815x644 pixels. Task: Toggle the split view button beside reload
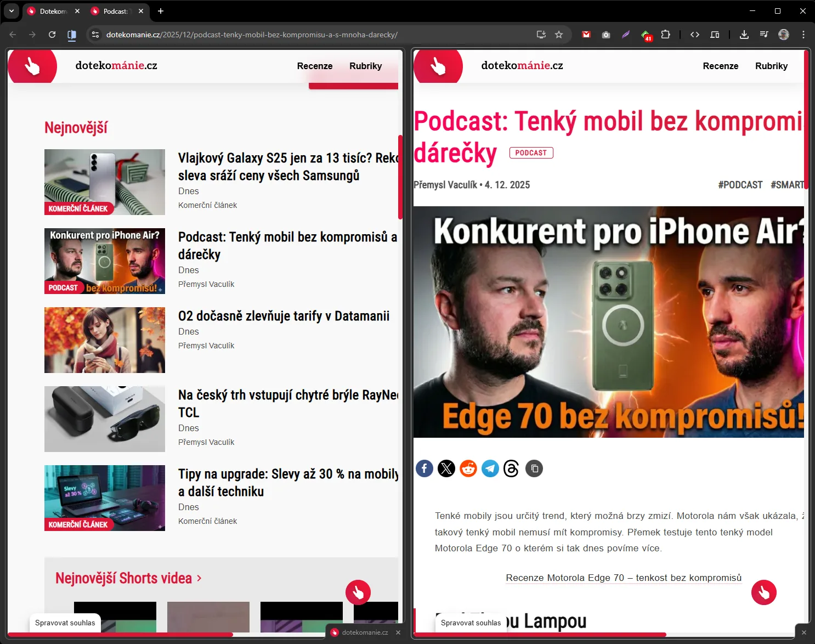(x=72, y=35)
